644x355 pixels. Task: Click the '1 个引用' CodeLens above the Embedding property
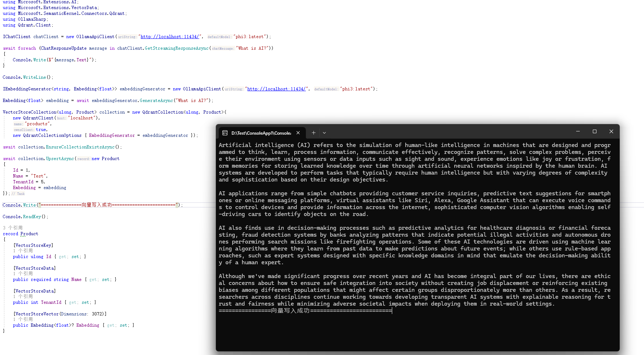[23, 319]
